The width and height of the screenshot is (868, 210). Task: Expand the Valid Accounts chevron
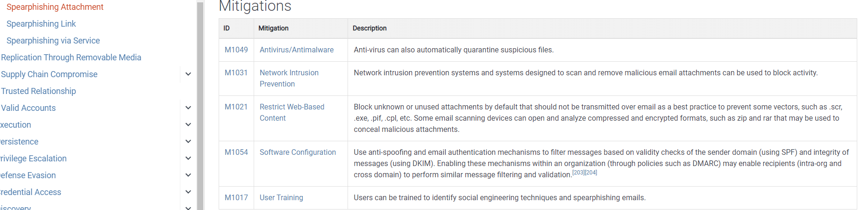tap(188, 108)
